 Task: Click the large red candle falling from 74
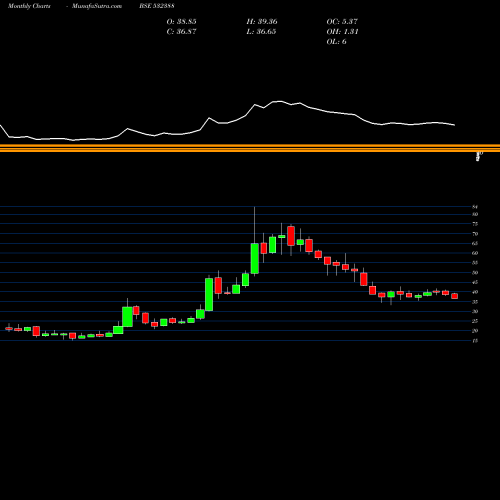(x=291, y=236)
